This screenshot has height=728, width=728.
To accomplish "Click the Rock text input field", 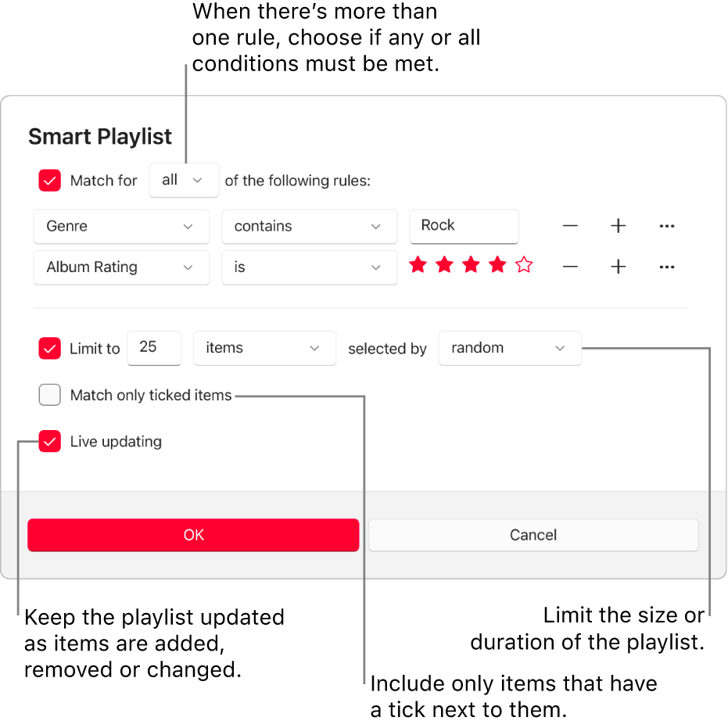I will point(464,226).
